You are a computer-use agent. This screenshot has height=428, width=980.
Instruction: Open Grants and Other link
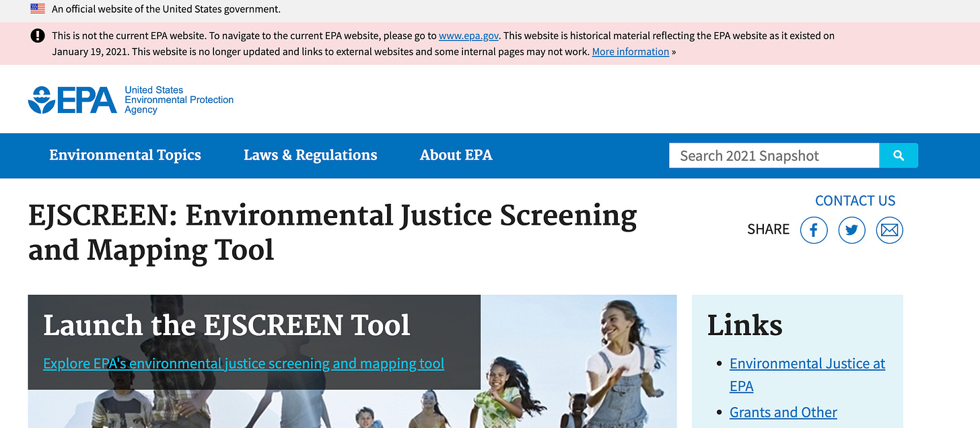[783, 413]
